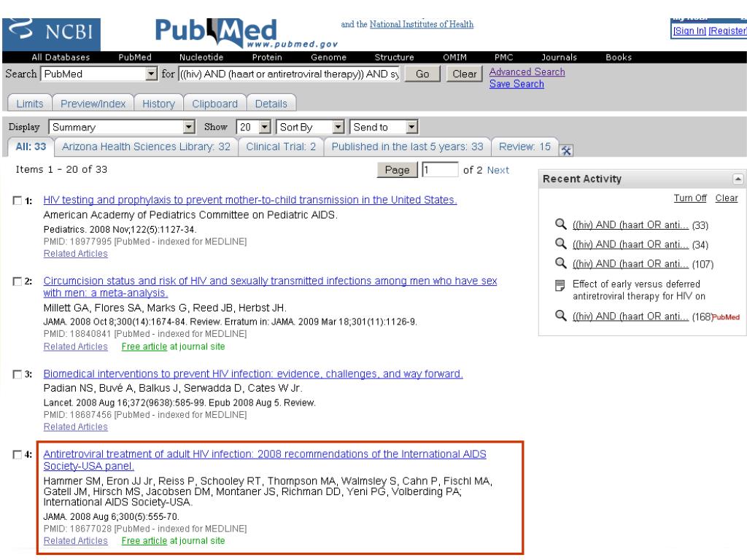Click Free article link under result 4
747x560 pixels.
(x=144, y=541)
